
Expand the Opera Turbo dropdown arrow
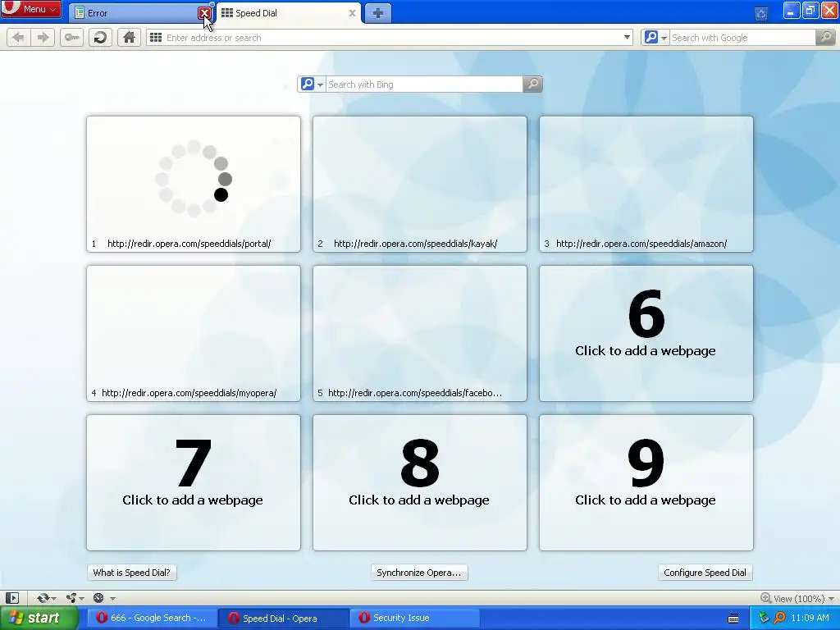pyautogui.click(x=112, y=598)
